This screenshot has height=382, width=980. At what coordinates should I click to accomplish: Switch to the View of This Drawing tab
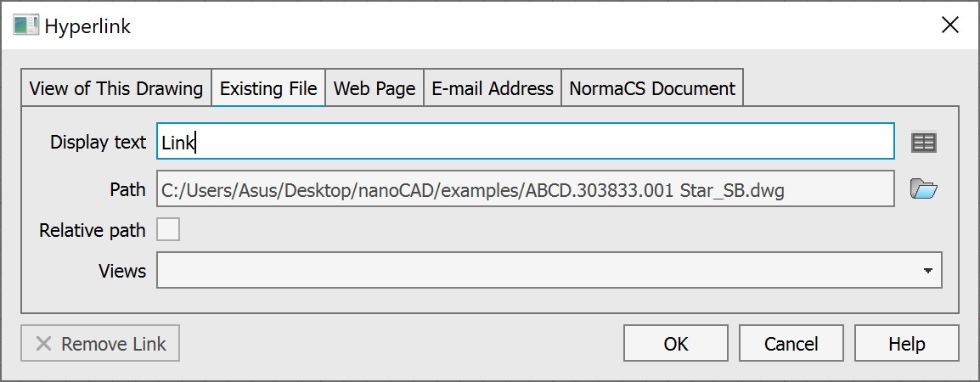coord(116,88)
